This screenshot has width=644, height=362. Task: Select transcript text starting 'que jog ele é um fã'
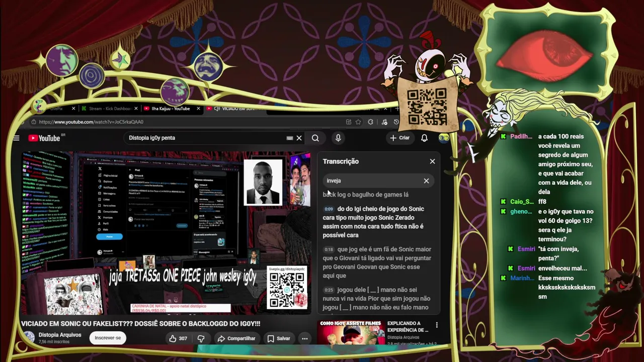[377, 262]
